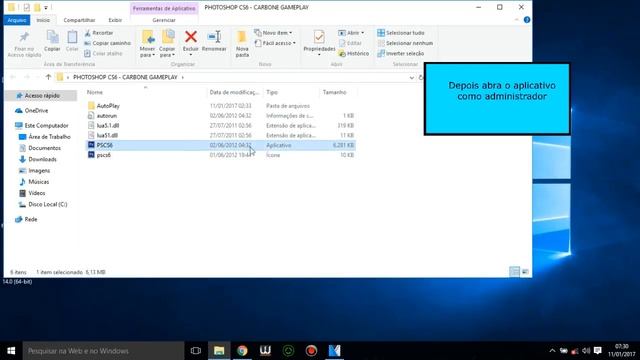
Task: Open the Action Center notification icon
Action: pos(598,350)
